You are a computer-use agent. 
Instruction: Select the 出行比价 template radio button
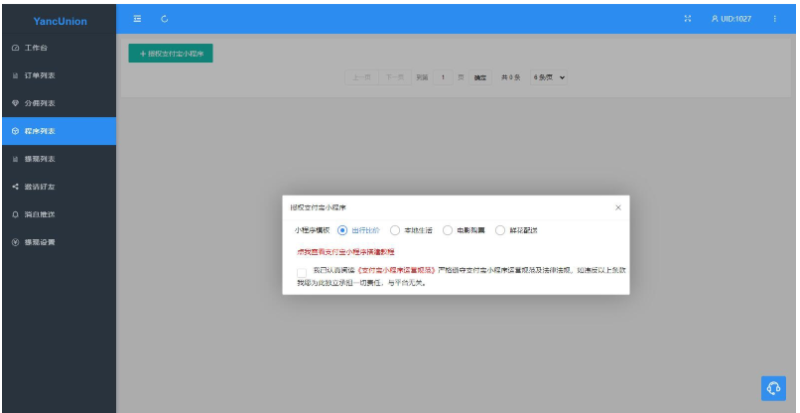343,230
